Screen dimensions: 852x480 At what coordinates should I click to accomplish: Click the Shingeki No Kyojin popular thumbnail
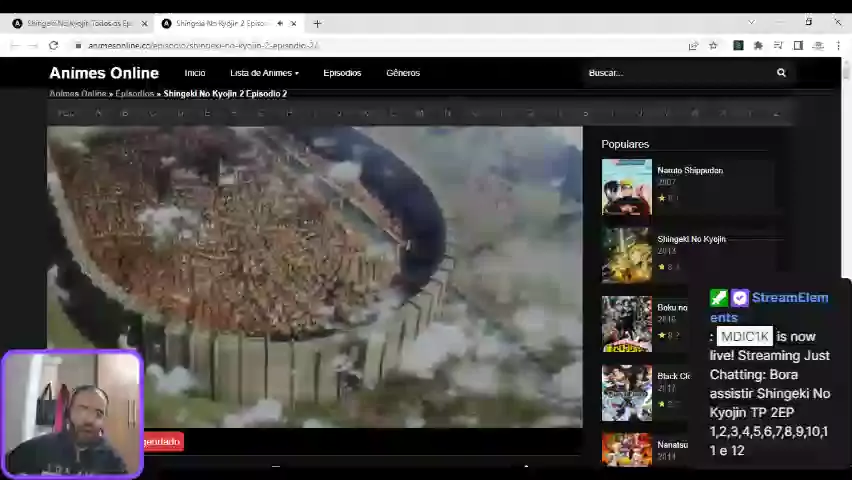click(x=626, y=255)
